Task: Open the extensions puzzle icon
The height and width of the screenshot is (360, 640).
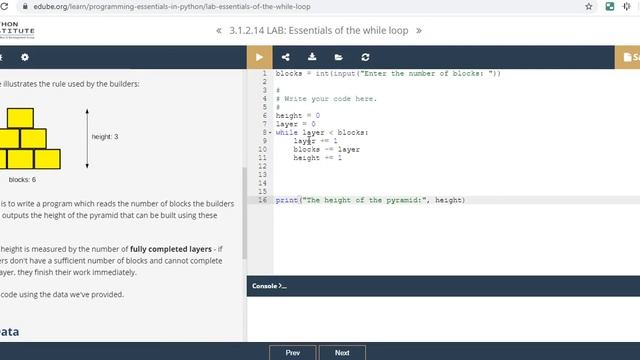Action: click(627, 7)
